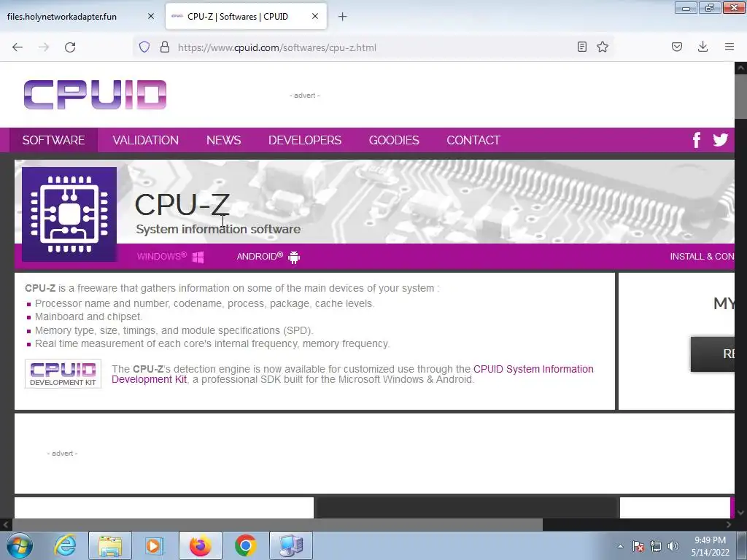Screen dimensions: 747x560
Task: Click the Android robot icon
Action: point(294,257)
